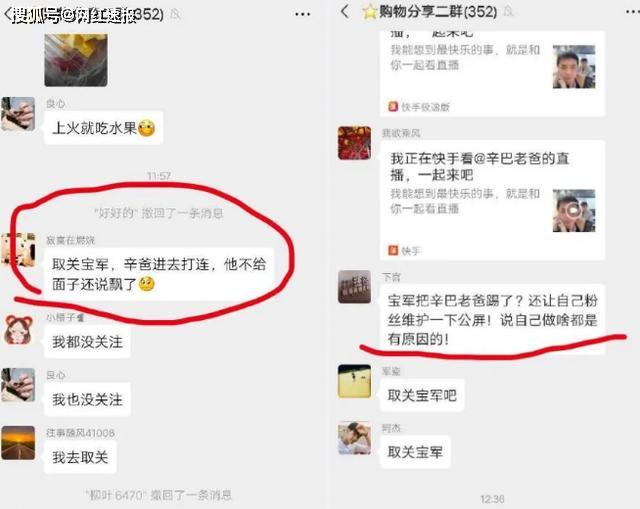640x509 pixels.
Task: Open fruit photo thumbnail in left chat
Action: point(76,60)
